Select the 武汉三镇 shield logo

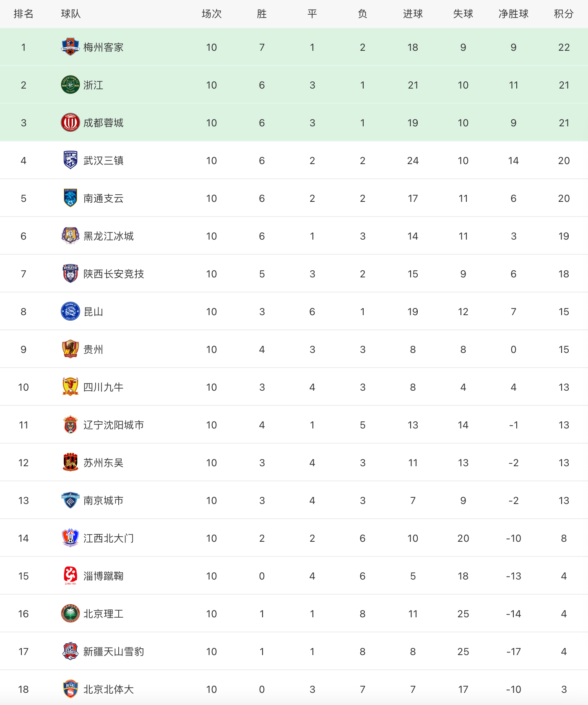(70, 160)
